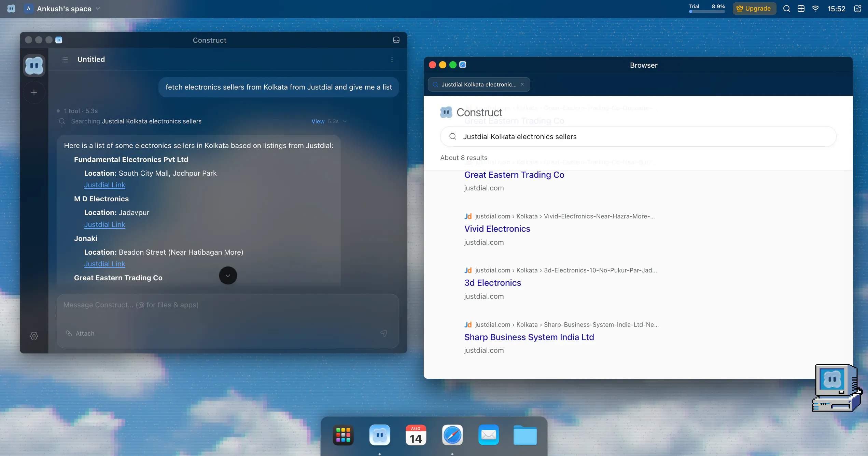Image resolution: width=868 pixels, height=456 pixels.
Task: Open the 3d Electronics search result
Action: [493, 283]
